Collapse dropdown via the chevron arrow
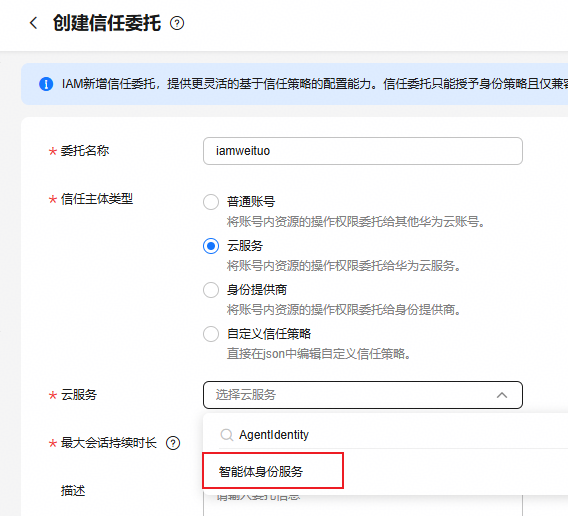The width and height of the screenshot is (568, 516). pos(502,395)
